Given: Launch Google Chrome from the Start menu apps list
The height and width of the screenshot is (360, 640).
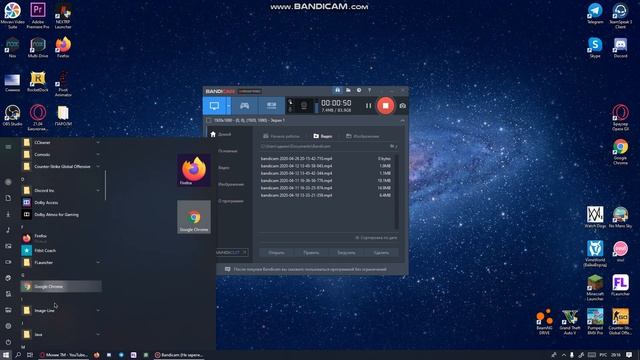Looking at the screenshot, I should pos(61,287).
